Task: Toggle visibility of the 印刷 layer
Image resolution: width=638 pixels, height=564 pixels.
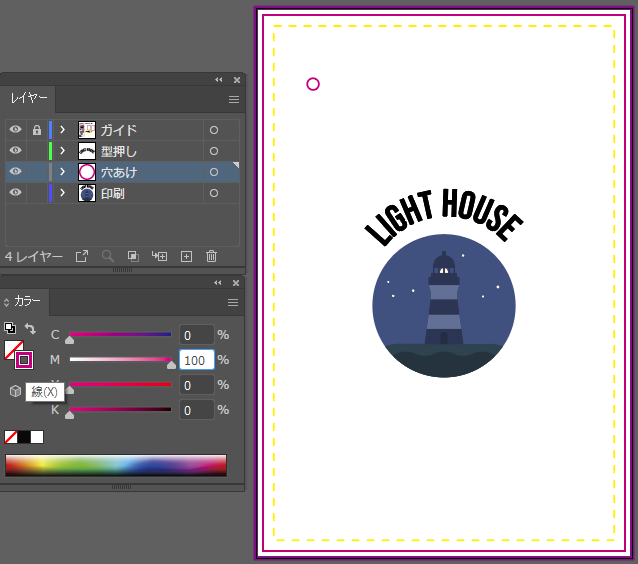Action: point(15,193)
